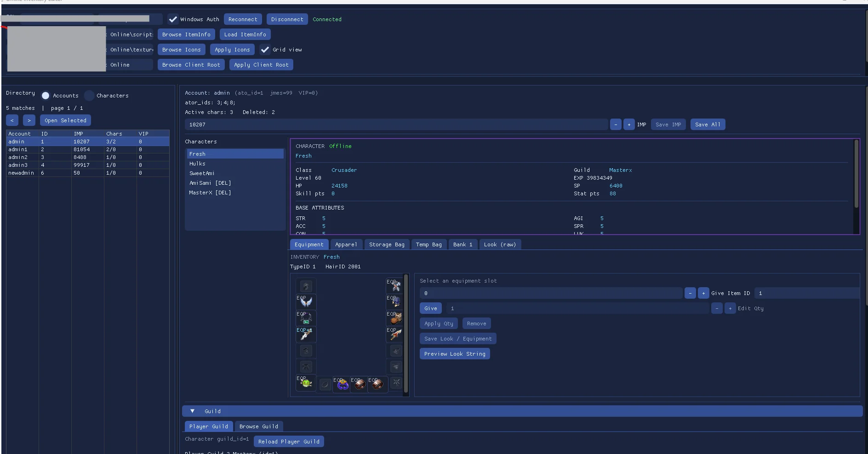Image resolution: width=868 pixels, height=454 pixels.
Task: Click Load ItemInfo
Action: [x=245, y=34]
